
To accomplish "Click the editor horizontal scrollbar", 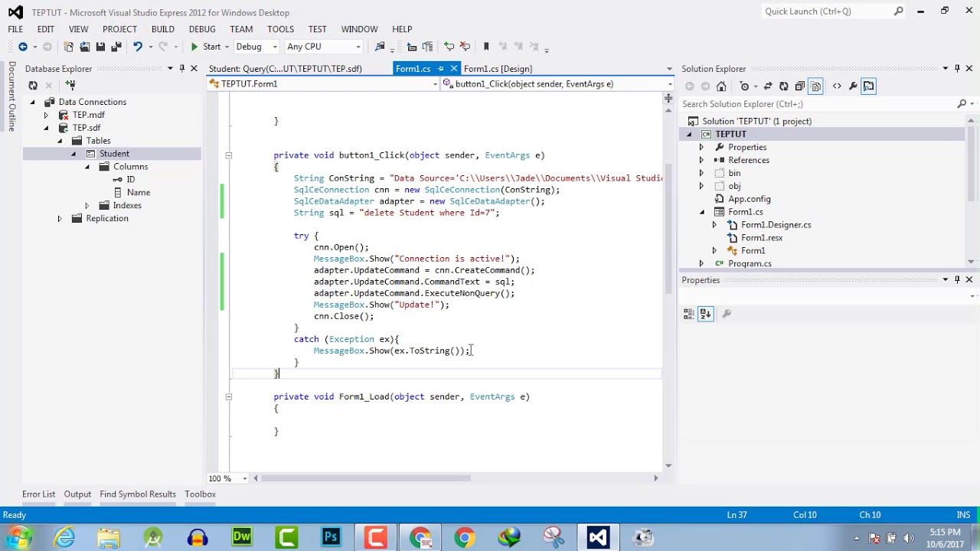I will pyautogui.click(x=367, y=478).
